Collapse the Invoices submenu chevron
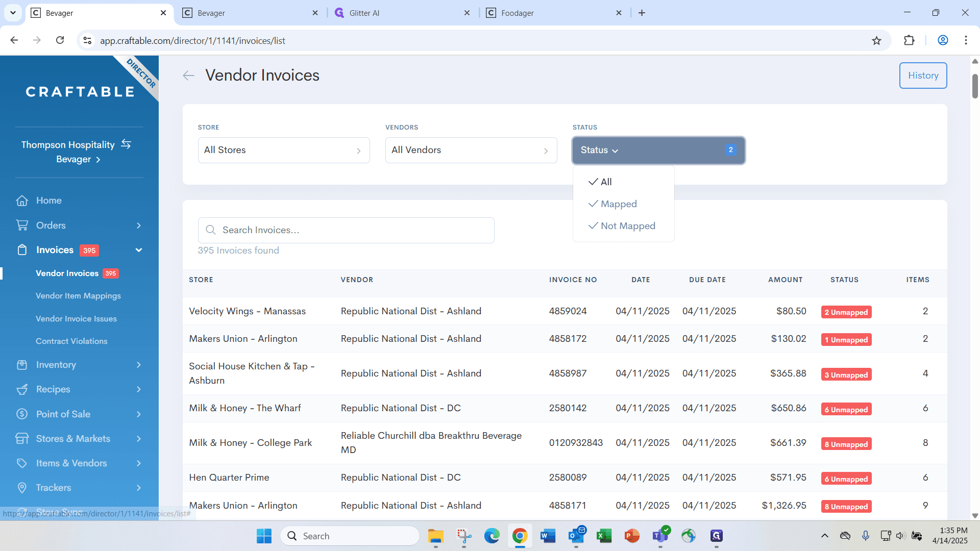Image resolution: width=980 pixels, height=551 pixels. coord(139,250)
